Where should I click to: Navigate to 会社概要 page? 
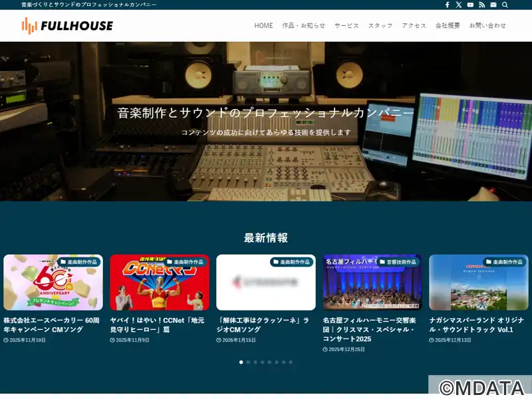click(448, 26)
